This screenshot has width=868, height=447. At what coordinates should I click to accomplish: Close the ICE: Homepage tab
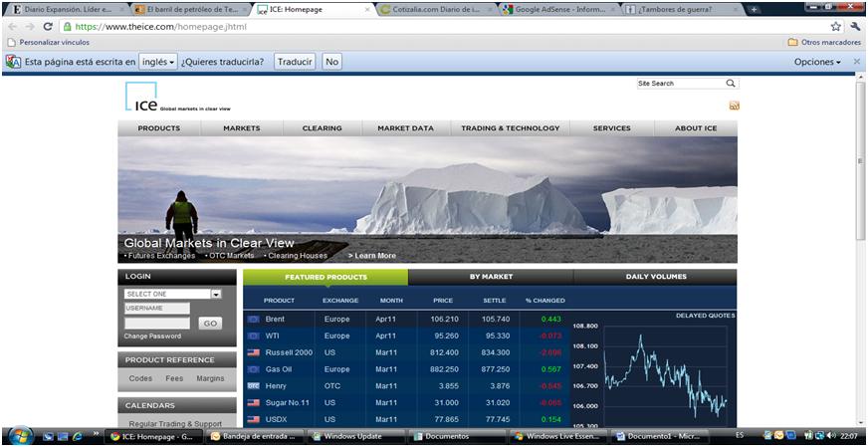pyautogui.click(x=367, y=9)
